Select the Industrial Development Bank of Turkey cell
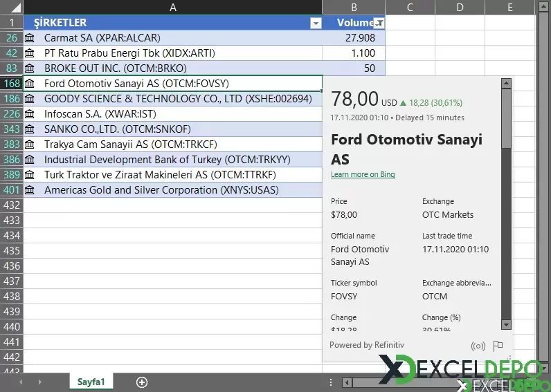Screen dimensions: 551x392 tap(172, 159)
